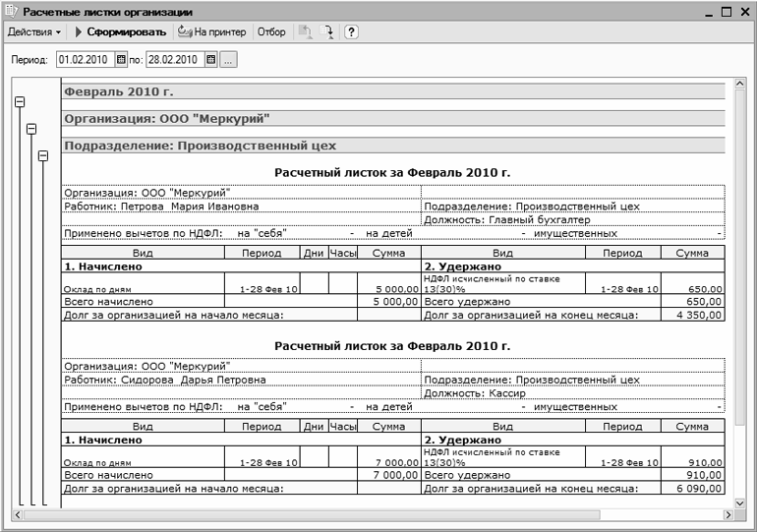This screenshot has height=532, width=757.
Task: Click the vertical scrollbar down arrow
Action: point(740,502)
